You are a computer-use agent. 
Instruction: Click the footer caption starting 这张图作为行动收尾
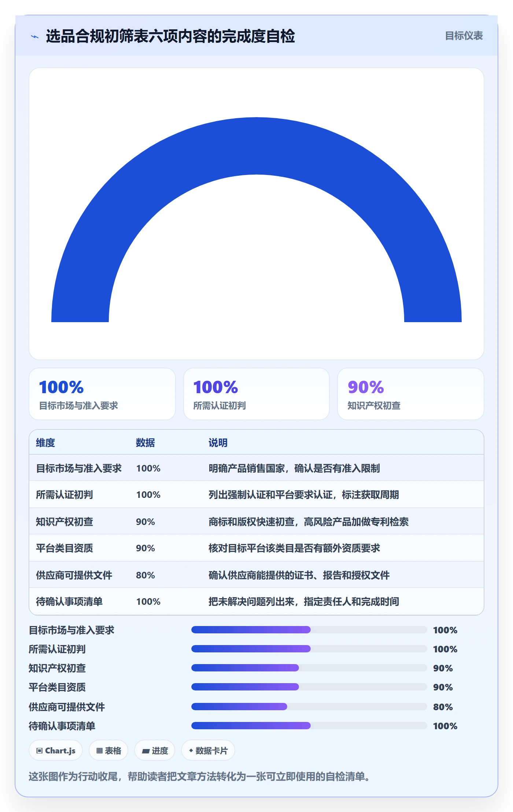(199, 776)
